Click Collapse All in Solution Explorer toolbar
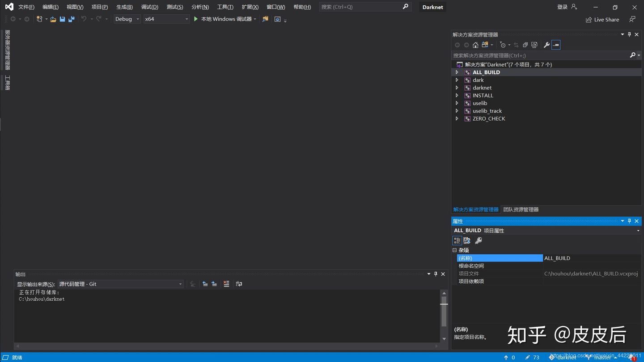The image size is (644, 362). [x=525, y=45]
